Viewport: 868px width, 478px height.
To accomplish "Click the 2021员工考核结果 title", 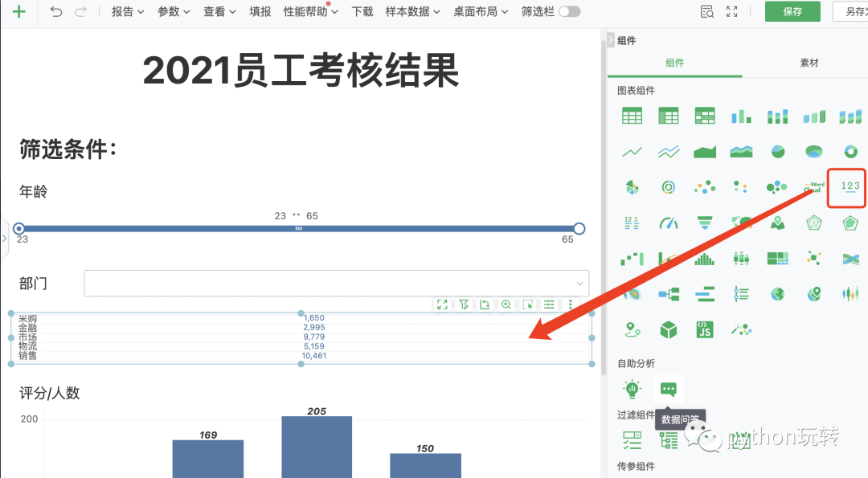I will 301,71.
